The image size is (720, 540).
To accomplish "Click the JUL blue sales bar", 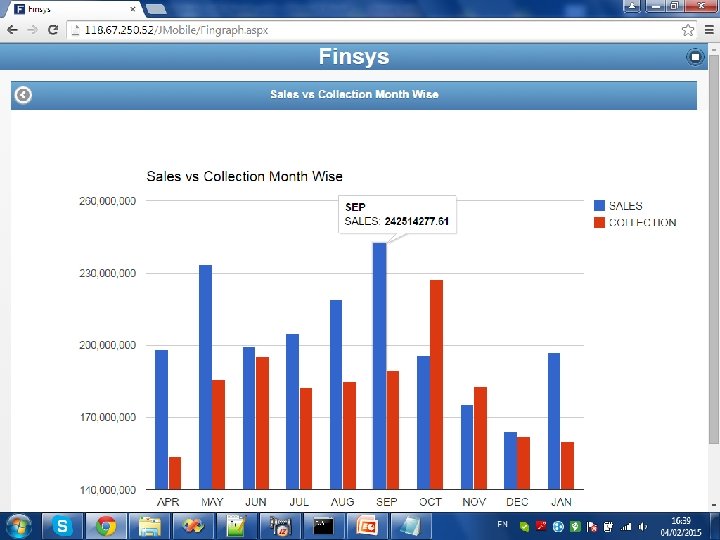I will coord(292,411).
